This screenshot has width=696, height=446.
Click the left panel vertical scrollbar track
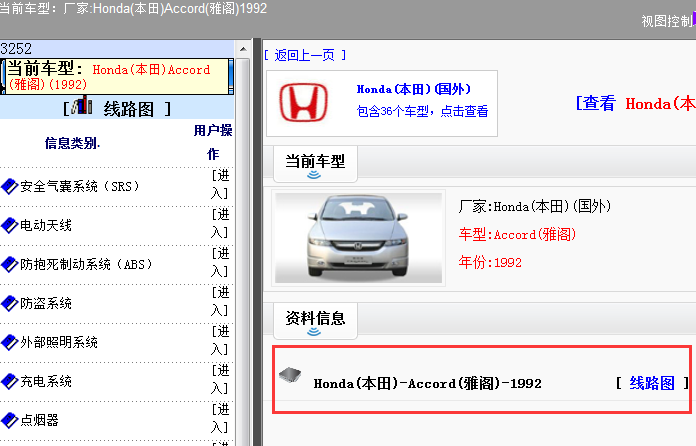(243, 251)
